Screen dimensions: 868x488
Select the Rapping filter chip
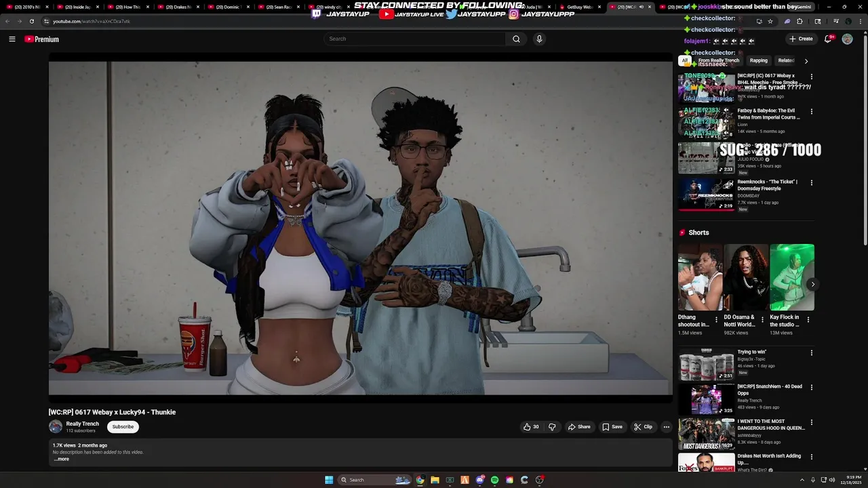(x=759, y=60)
